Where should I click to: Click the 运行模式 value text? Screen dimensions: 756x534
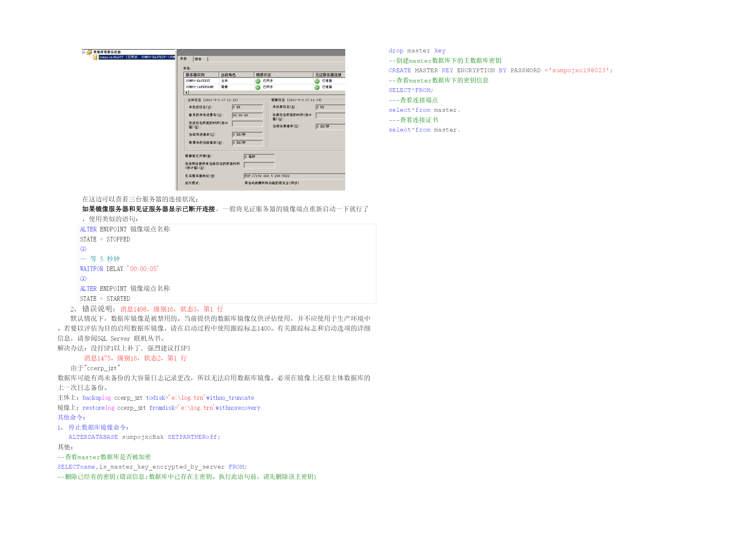[x=272, y=183]
